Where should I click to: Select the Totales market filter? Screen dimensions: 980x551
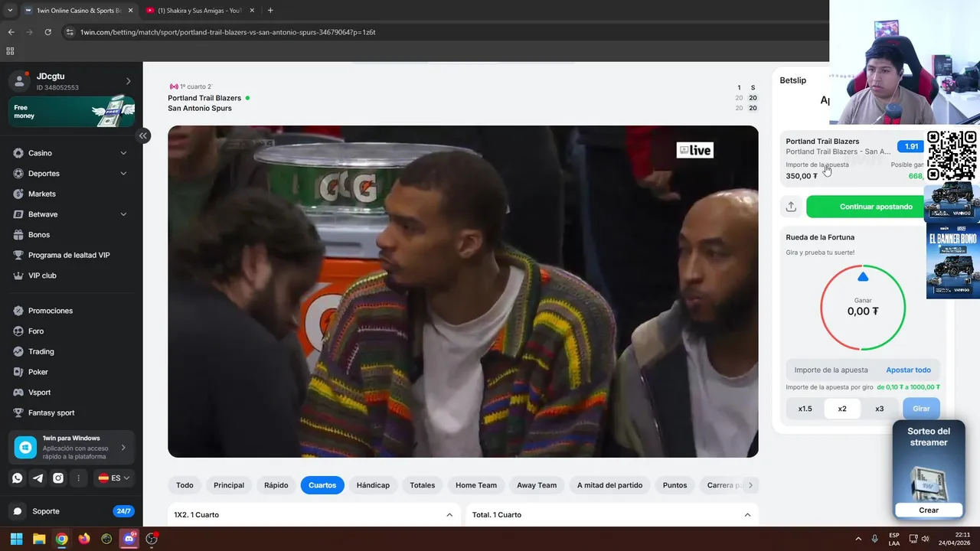click(422, 485)
